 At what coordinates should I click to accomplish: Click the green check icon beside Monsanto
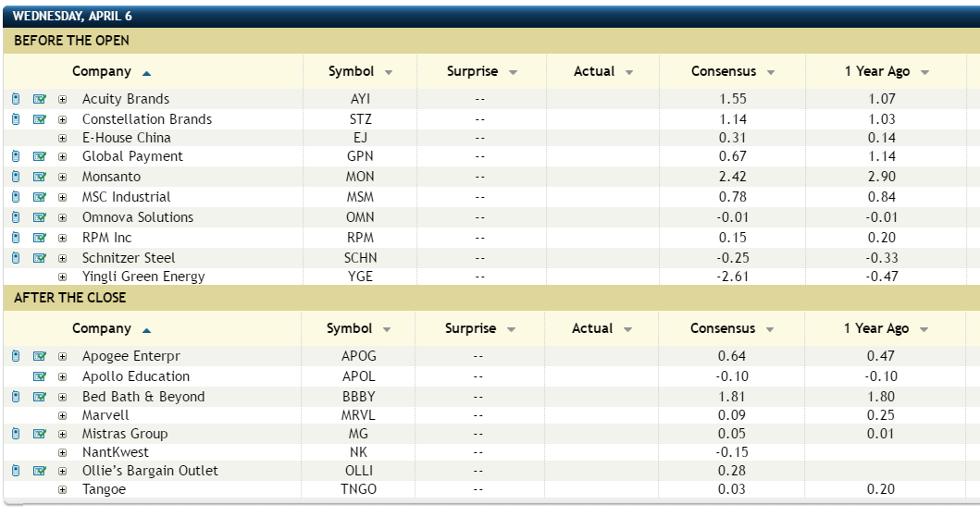pyautogui.click(x=40, y=177)
